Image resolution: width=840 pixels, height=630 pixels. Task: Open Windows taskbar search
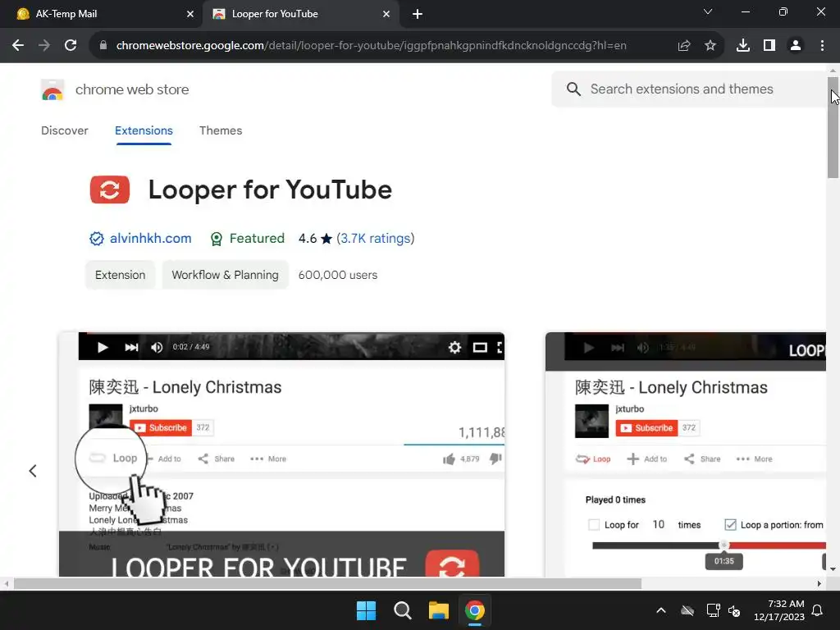click(x=402, y=610)
